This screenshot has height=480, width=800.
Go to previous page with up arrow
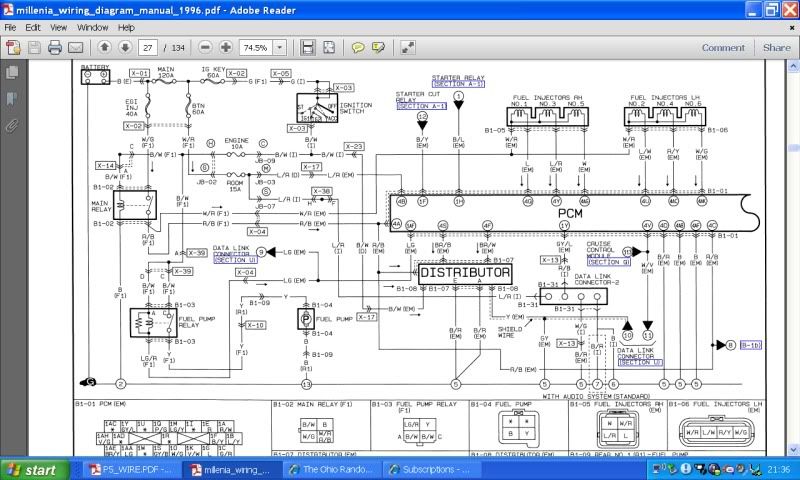click(105, 47)
